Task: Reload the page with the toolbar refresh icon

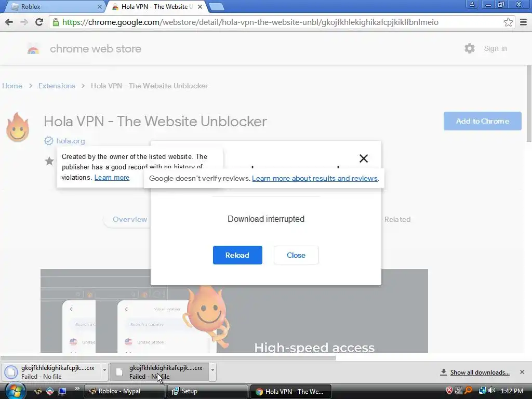Action: coord(39,22)
